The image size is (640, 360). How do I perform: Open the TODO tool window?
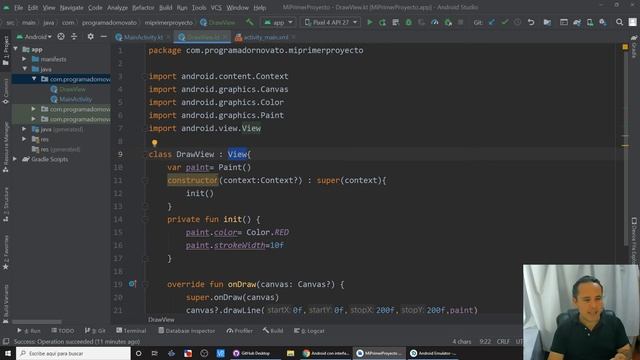(x=63, y=331)
